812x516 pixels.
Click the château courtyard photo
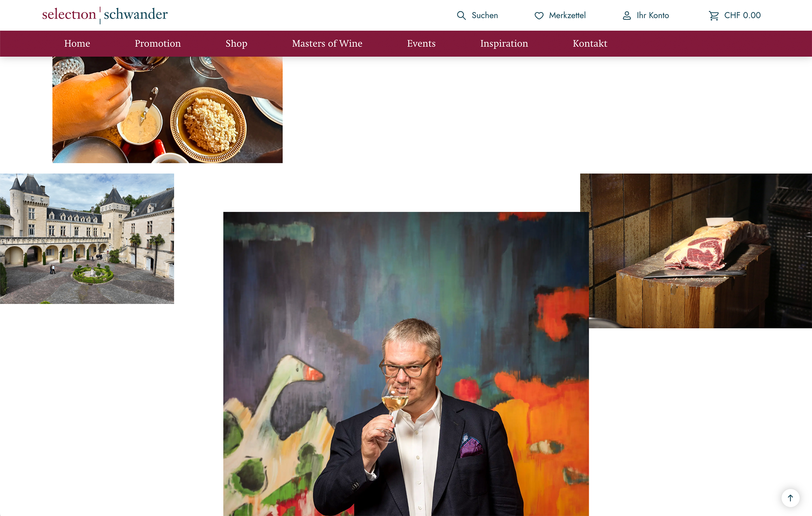coord(87,239)
